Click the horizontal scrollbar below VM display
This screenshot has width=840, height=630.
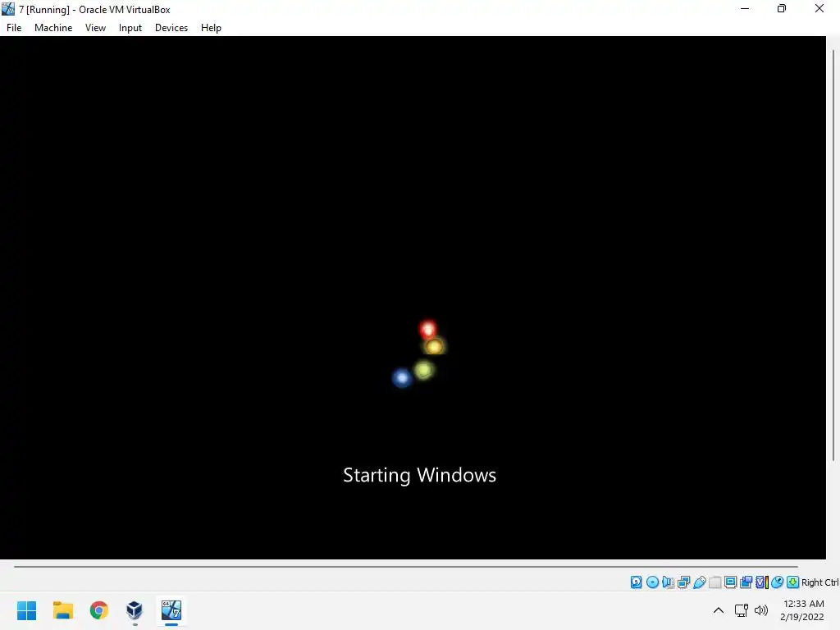tap(405, 566)
